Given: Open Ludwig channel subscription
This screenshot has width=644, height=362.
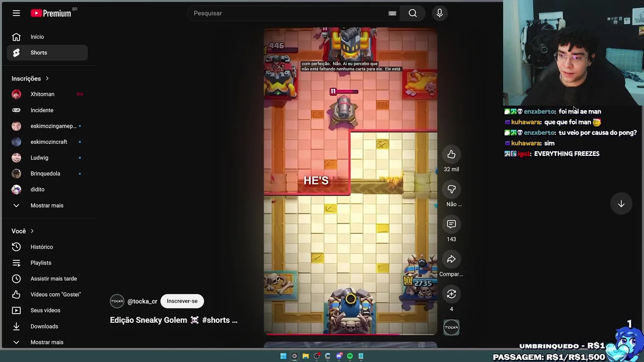Looking at the screenshot, I should (x=47, y=158).
